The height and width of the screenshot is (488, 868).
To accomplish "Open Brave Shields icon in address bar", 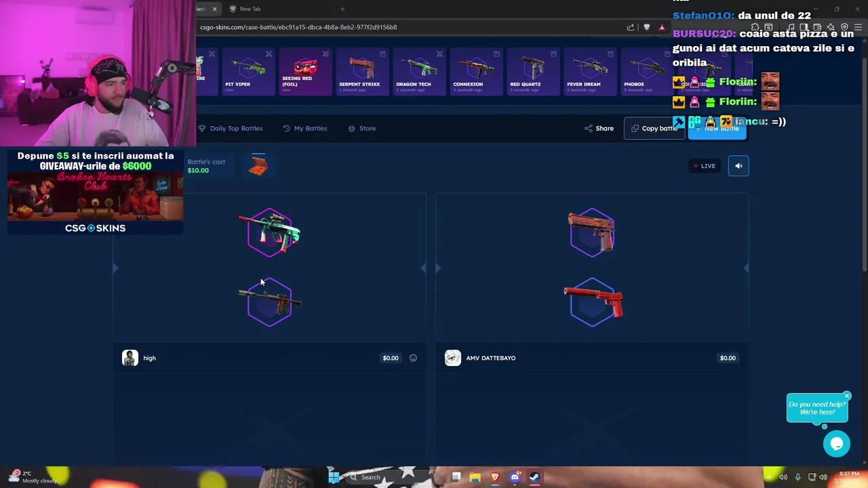I will [x=646, y=27].
